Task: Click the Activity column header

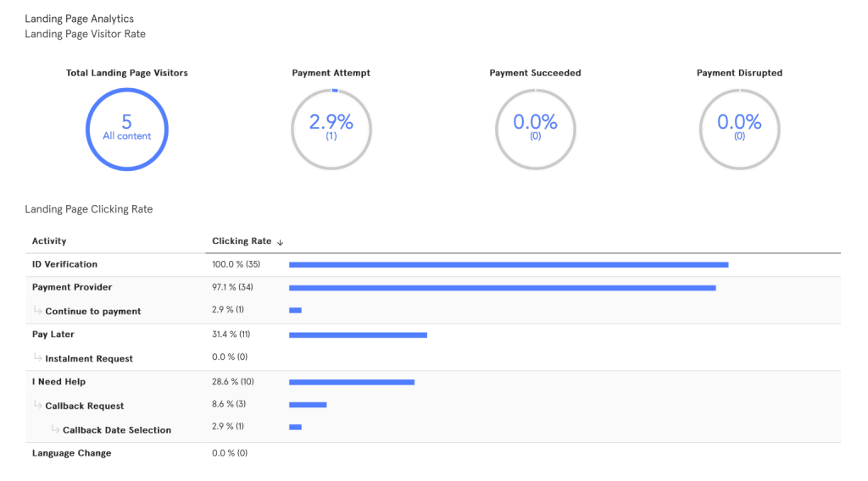Action: pos(49,241)
